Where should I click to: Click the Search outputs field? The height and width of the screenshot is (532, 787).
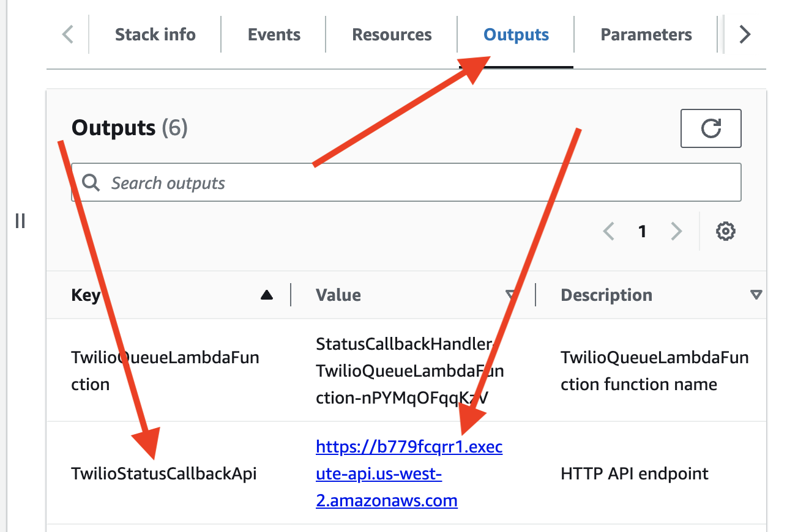click(406, 182)
